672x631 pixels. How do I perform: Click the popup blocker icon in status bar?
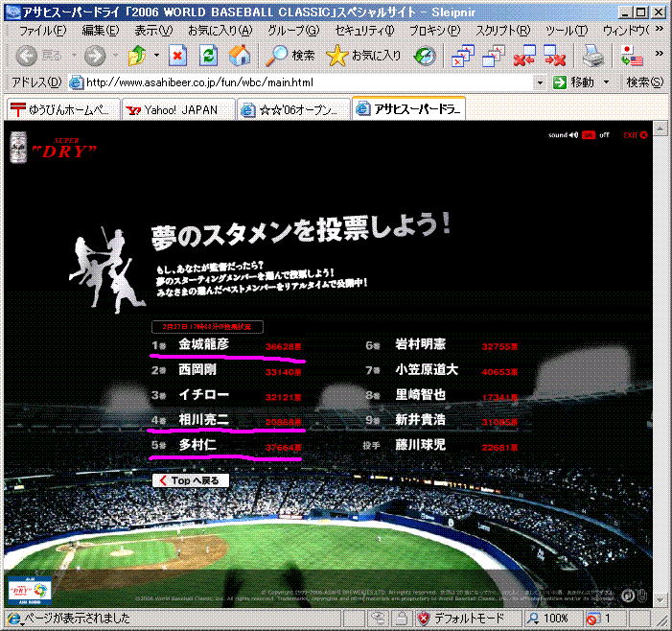point(592,619)
